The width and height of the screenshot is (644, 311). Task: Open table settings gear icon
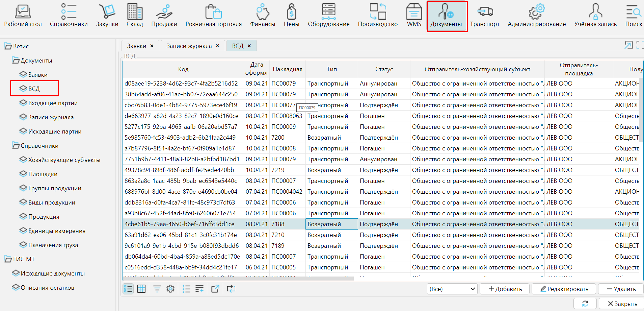pos(170,289)
